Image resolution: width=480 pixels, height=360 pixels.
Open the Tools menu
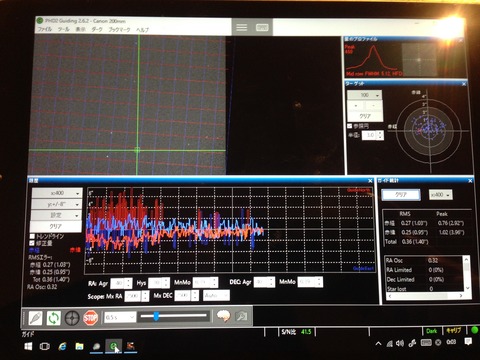[x=64, y=29]
